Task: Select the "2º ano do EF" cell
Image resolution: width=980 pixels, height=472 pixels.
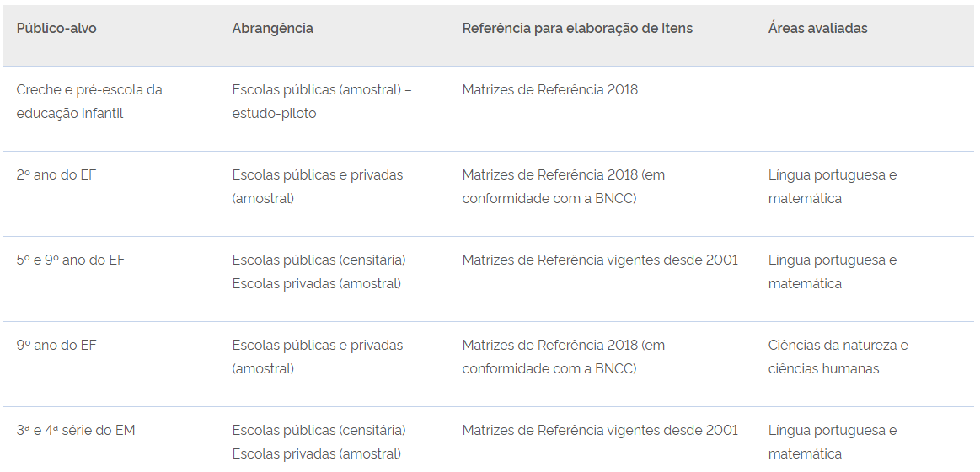Action: [57, 175]
